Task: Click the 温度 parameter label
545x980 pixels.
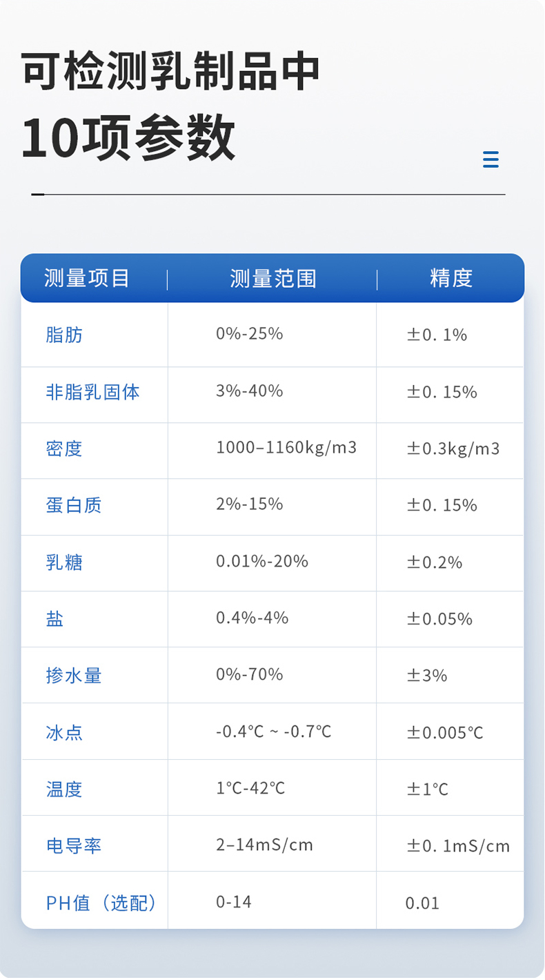Action: point(64,789)
